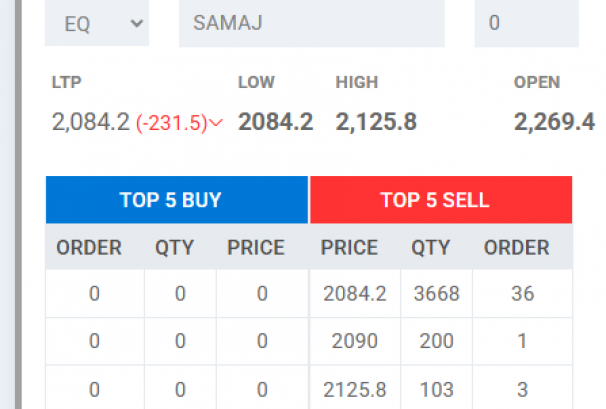Click the LOW value 2084.2

pos(275,123)
